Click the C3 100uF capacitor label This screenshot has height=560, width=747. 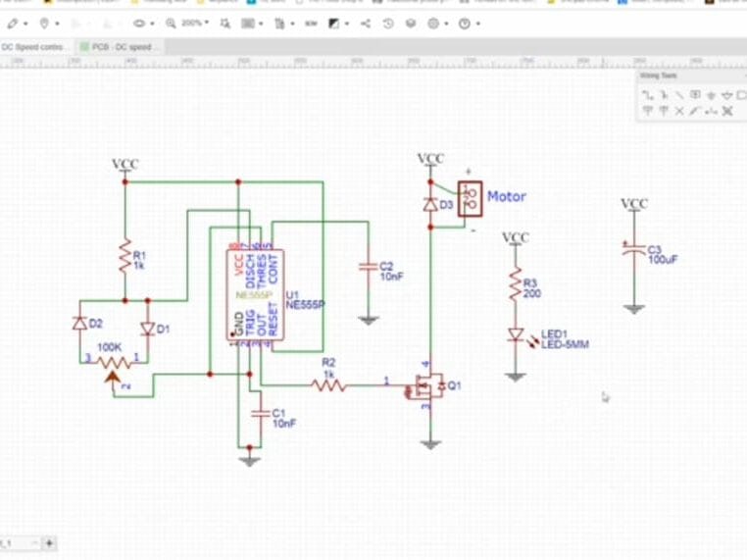click(662, 255)
